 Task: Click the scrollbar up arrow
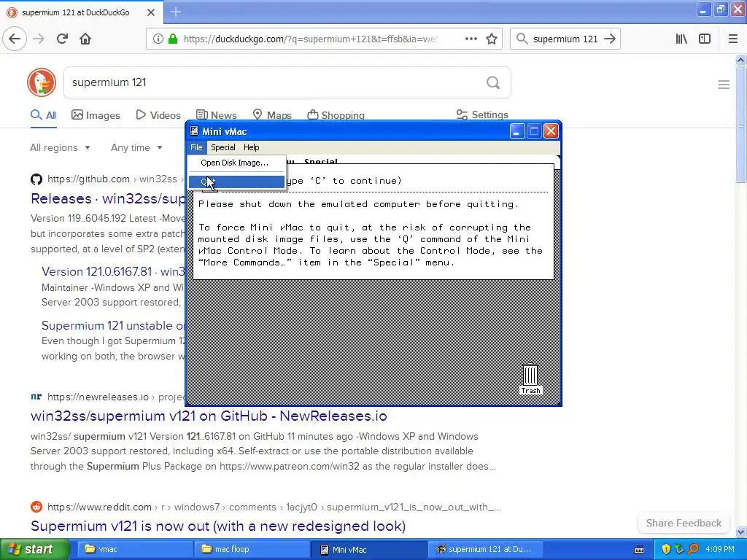point(740,60)
